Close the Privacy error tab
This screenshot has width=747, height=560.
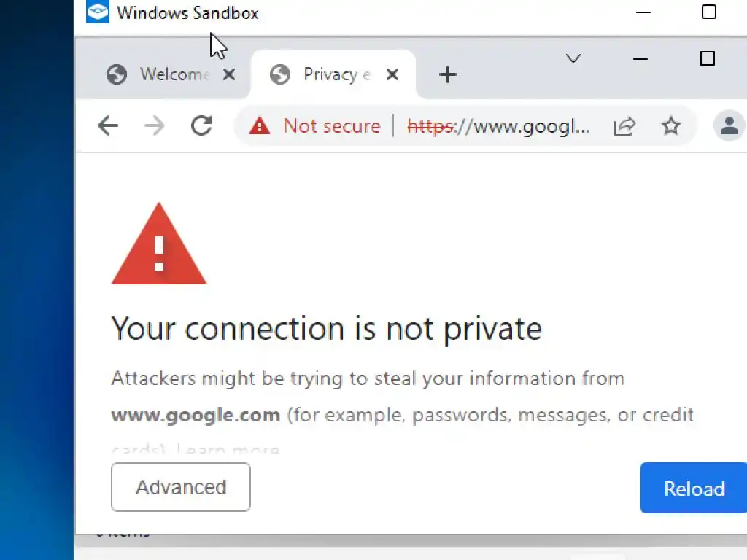click(392, 74)
